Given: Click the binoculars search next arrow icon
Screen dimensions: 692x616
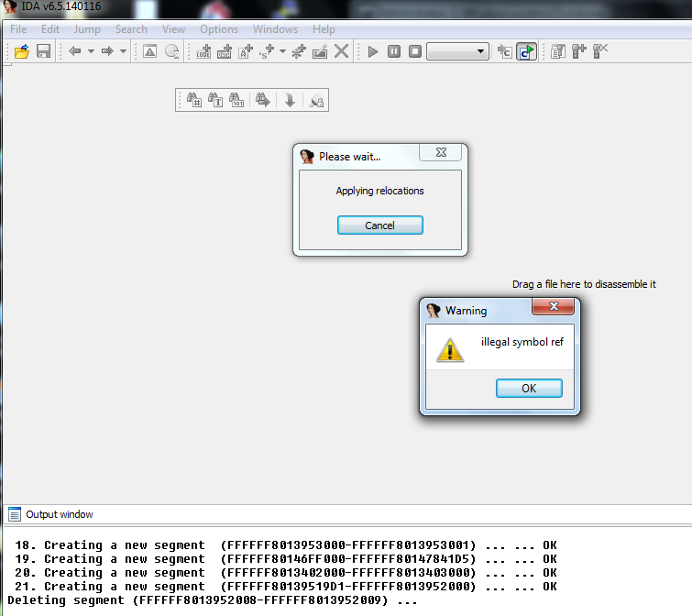Looking at the screenshot, I should point(263,100).
